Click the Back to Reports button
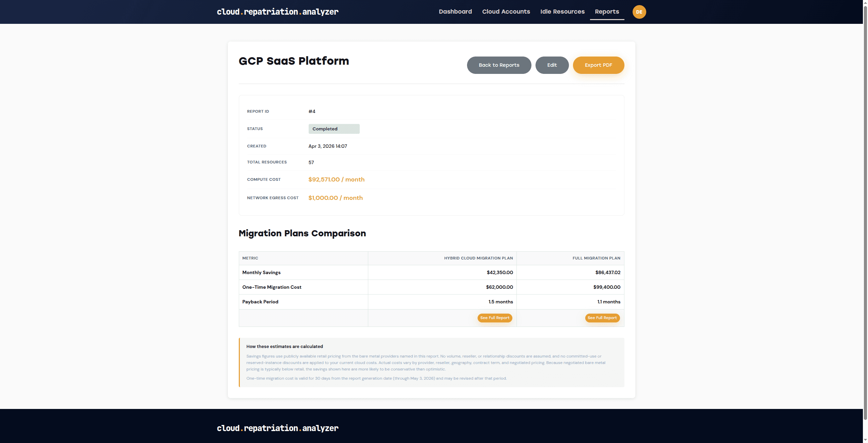Screen dimensions: 868x443 499,65
